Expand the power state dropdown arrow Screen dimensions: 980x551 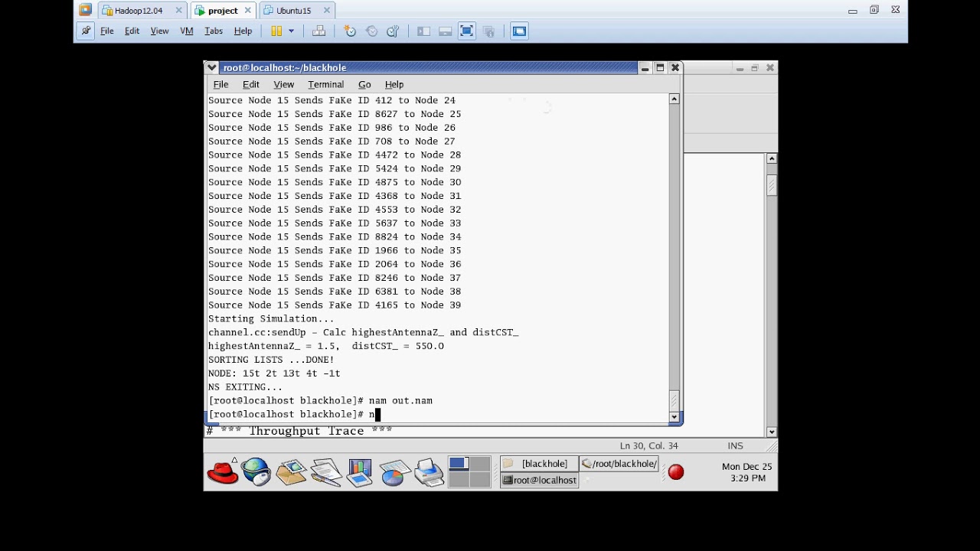pos(291,31)
